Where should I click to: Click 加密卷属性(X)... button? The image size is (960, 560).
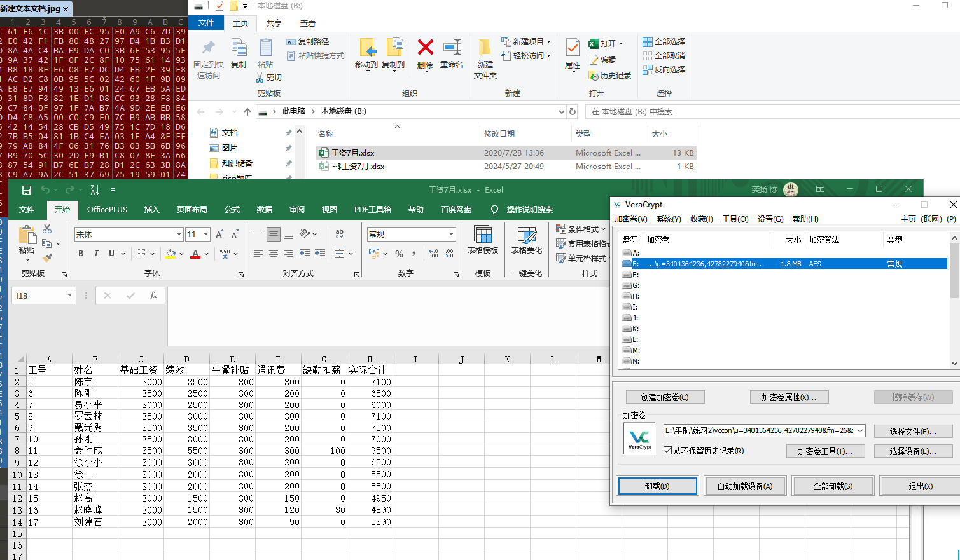pyautogui.click(x=789, y=397)
